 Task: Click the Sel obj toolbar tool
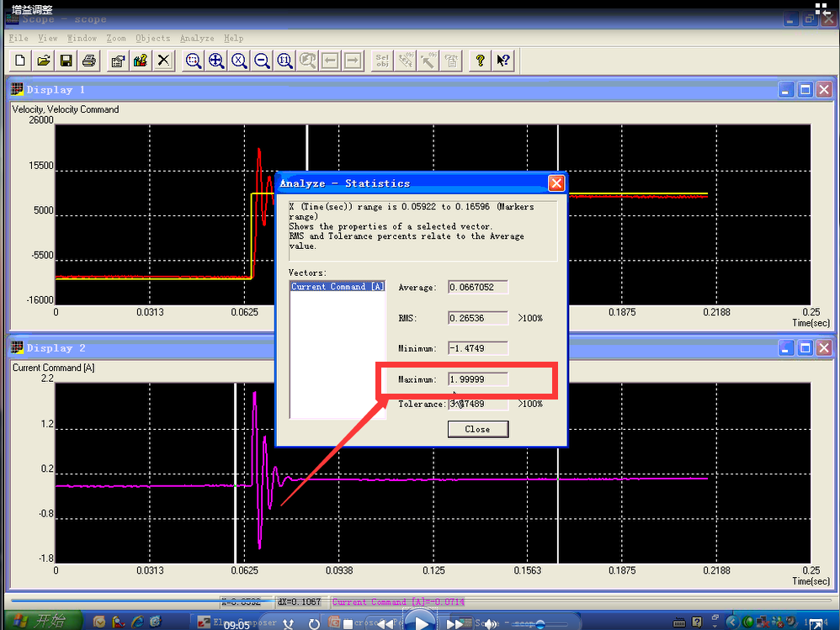(381, 60)
